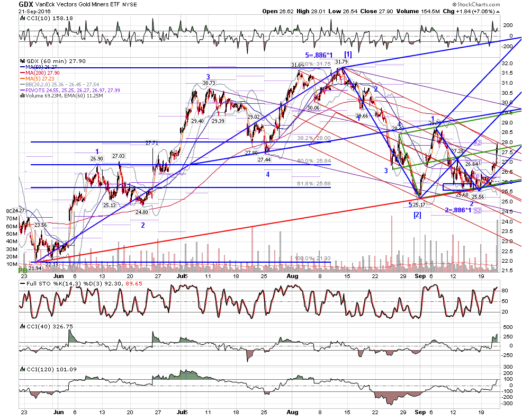Click the Volume 69.23M, EMA(60) legend entry

coord(64,96)
